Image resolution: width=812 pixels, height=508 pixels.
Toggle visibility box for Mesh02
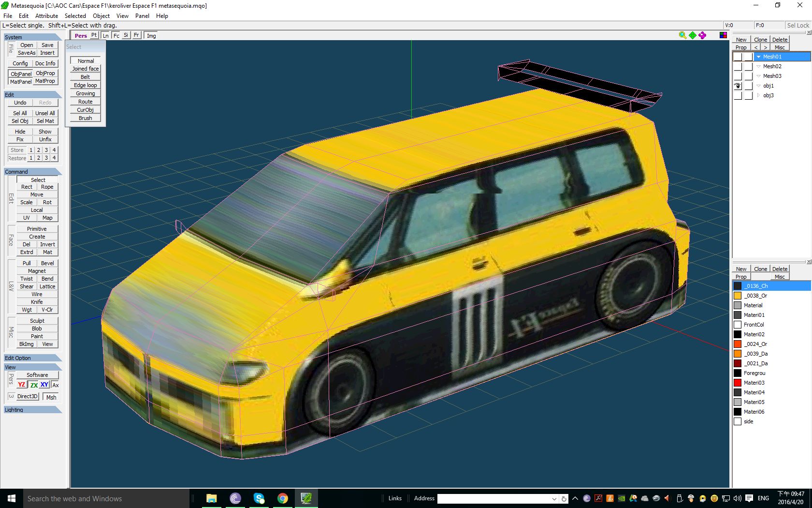(x=738, y=66)
